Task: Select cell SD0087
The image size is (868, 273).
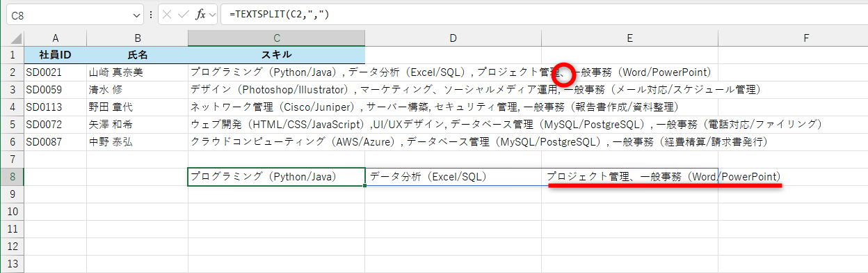Action: (x=55, y=142)
